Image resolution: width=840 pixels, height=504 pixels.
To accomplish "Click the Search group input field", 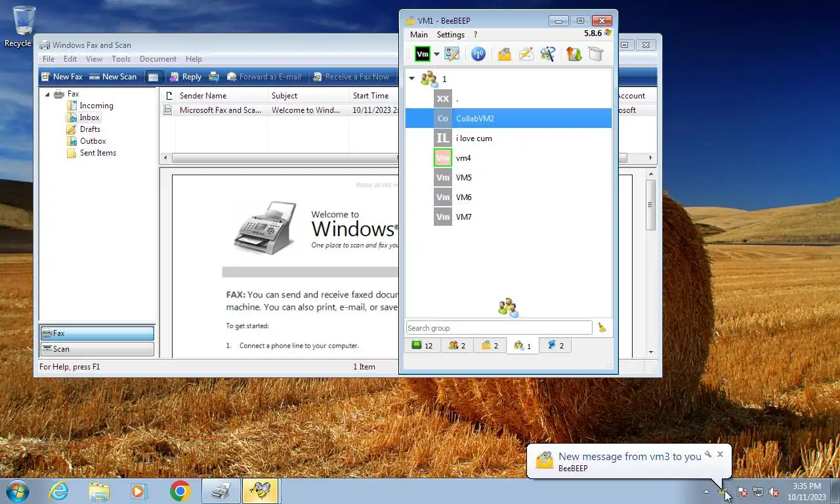I will 499,327.
